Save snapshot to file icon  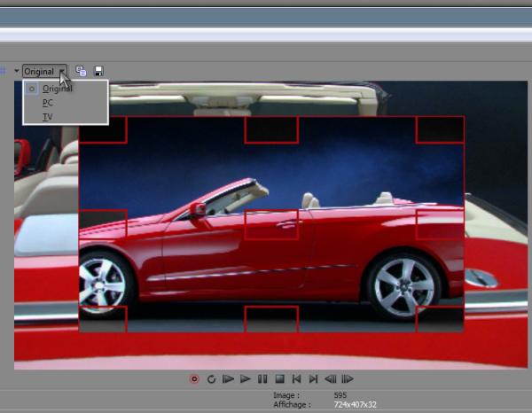98,71
